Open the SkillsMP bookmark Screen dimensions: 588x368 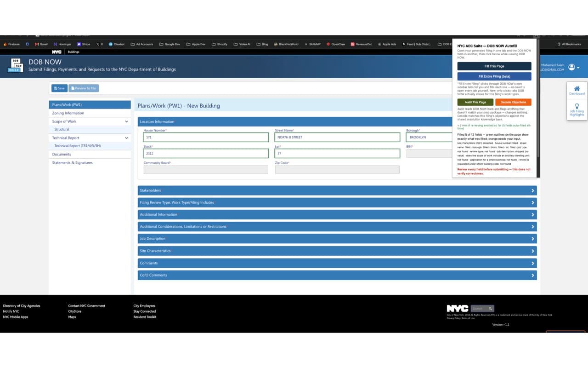click(x=312, y=44)
